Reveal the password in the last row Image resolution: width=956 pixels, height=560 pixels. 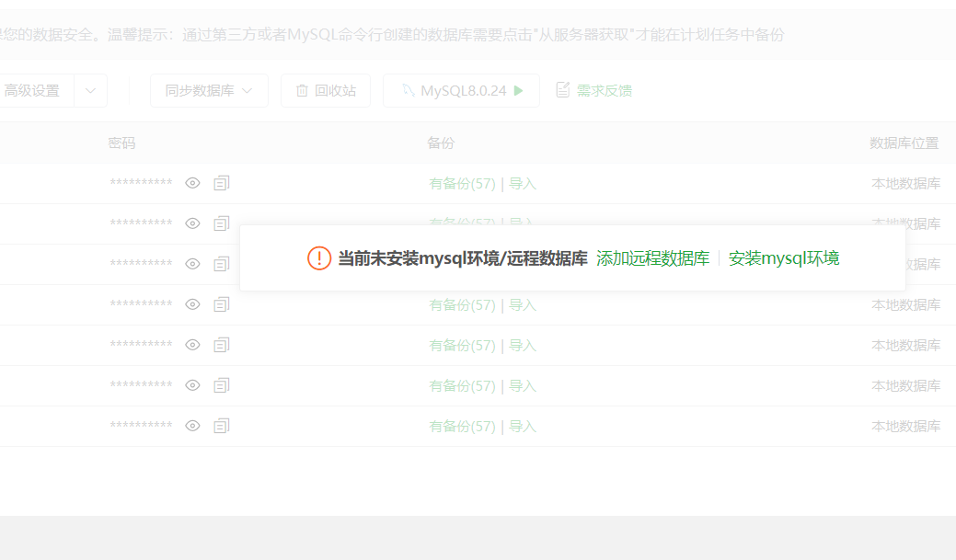[x=192, y=426]
